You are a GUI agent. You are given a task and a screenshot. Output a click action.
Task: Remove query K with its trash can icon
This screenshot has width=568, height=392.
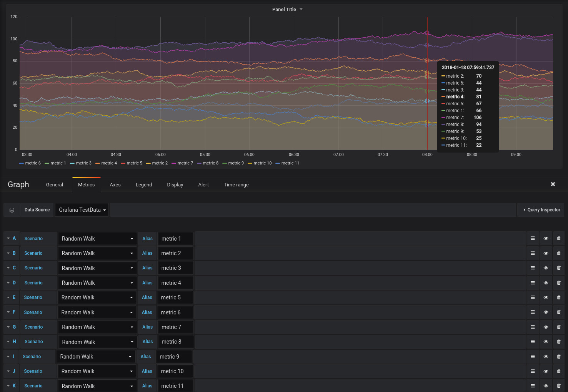[x=559, y=385]
